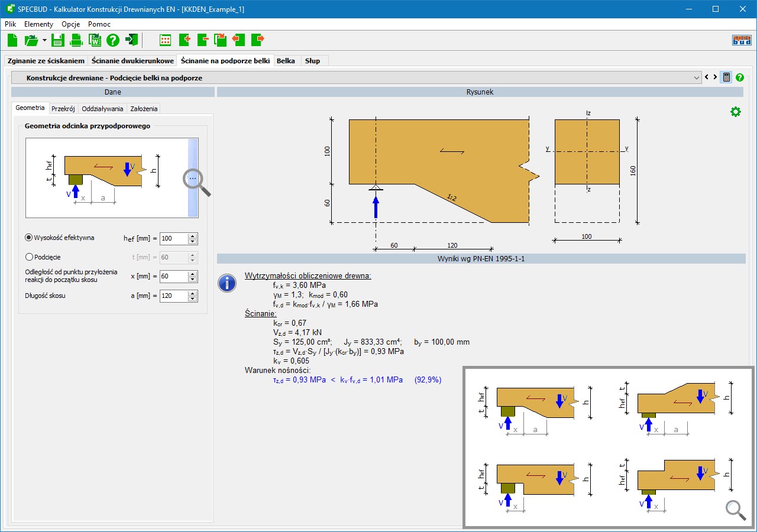This screenshot has width=757, height=532.
Task: Increase the hef value with up arrow
Action: tap(192, 236)
